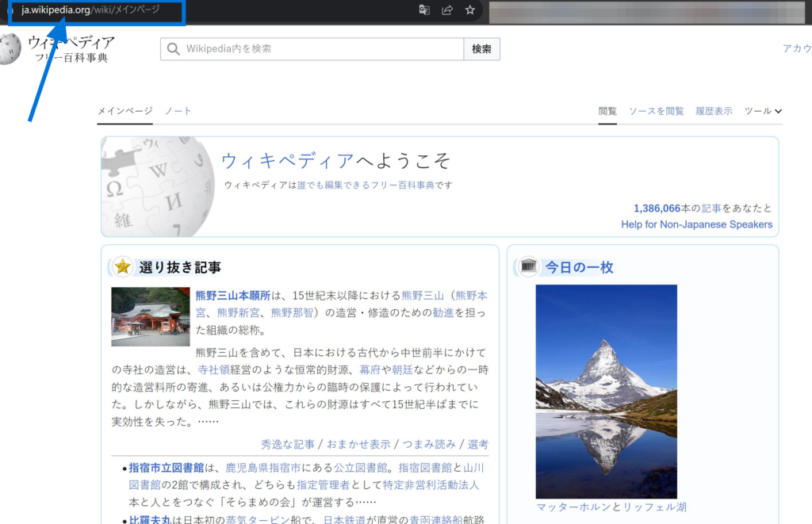Open 履歴表示 to view page history

tap(713, 111)
